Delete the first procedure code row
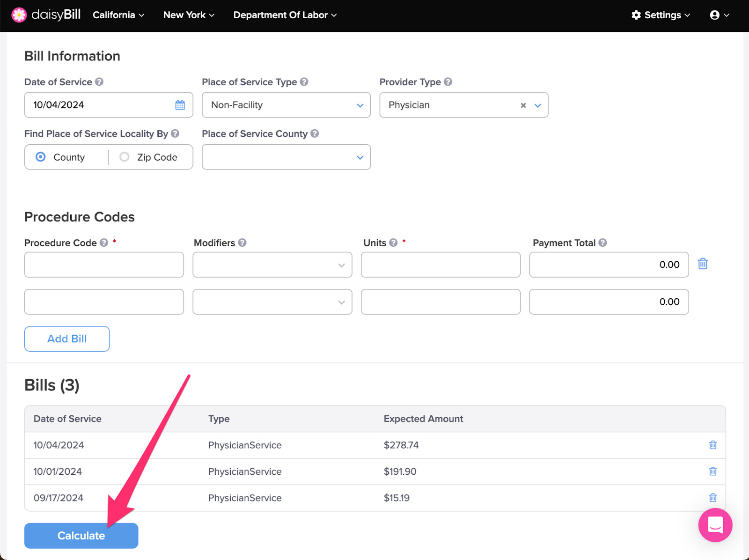The image size is (749, 560). [703, 264]
